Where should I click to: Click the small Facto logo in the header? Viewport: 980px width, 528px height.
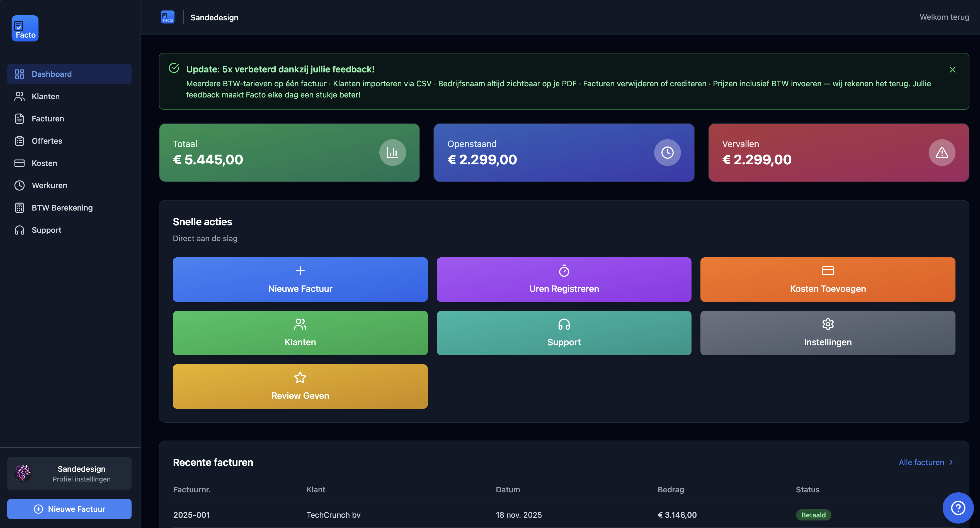[168, 17]
